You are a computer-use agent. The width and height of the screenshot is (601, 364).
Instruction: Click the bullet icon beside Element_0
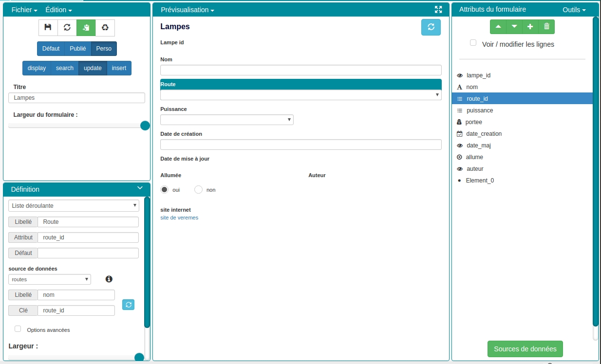[x=459, y=181]
